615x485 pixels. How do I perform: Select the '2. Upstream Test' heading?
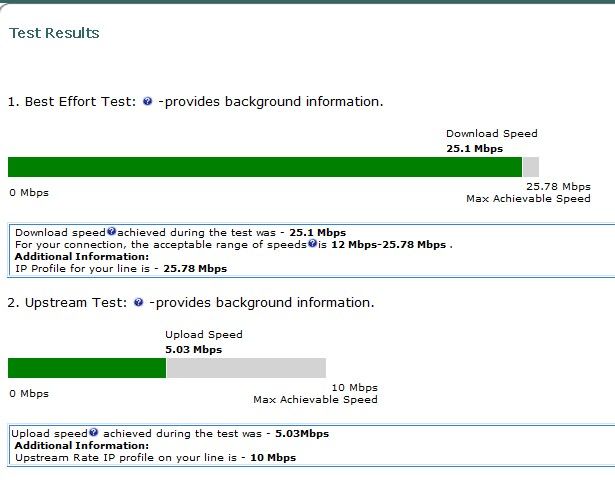[67, 303]
